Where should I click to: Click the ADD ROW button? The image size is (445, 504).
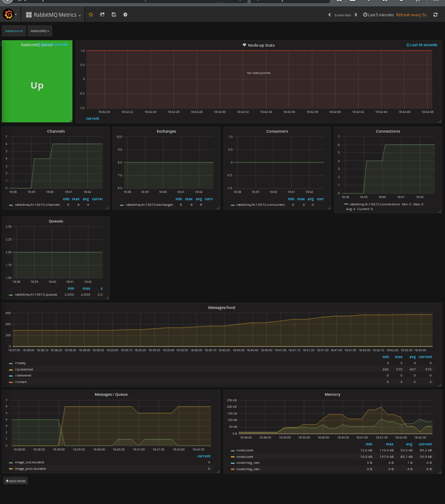click(16, 481)
